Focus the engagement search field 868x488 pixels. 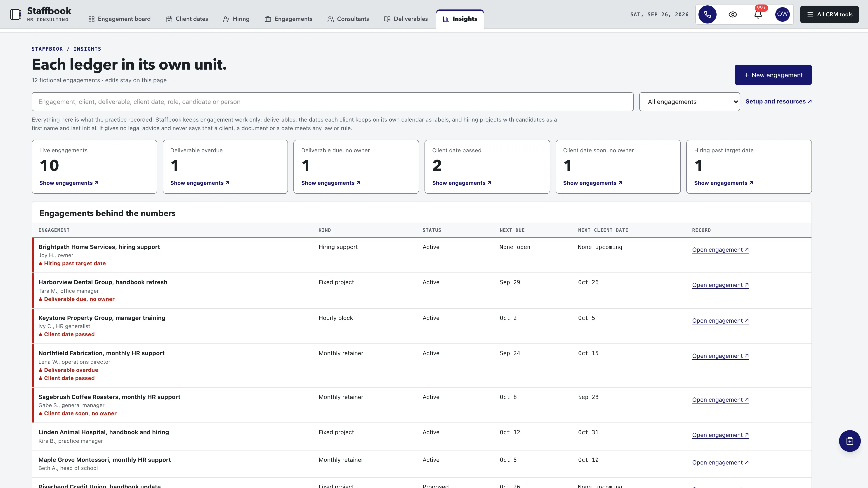coord(333,102)
